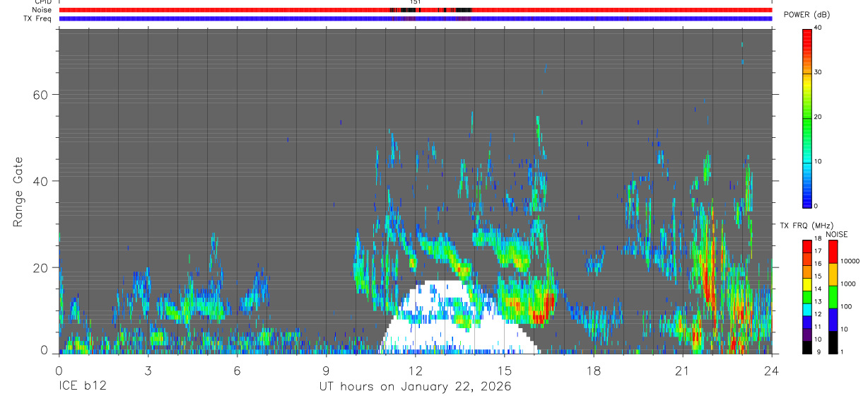Select the 40 tick on POWER color bar
The image size is (868, 401).
coord(817,28)
